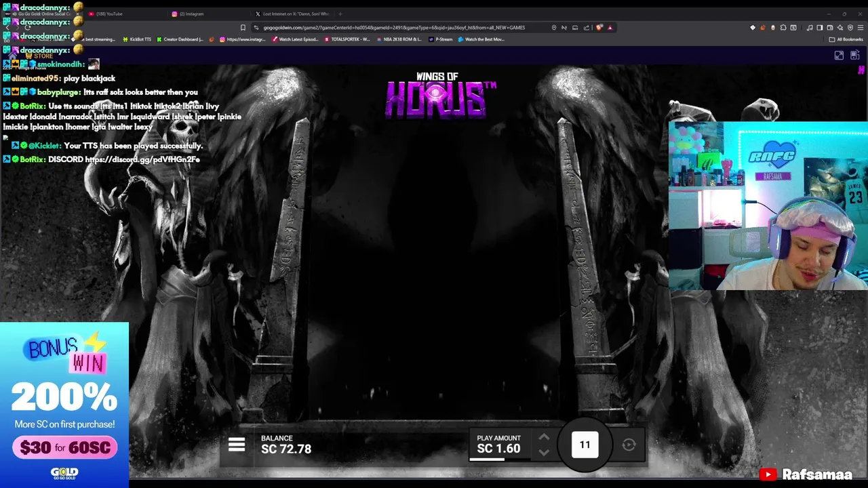The height and width of the screenshot is (488, 868).
Task: Click the Discord invite link in chat
Action: (x=142, y=159)
